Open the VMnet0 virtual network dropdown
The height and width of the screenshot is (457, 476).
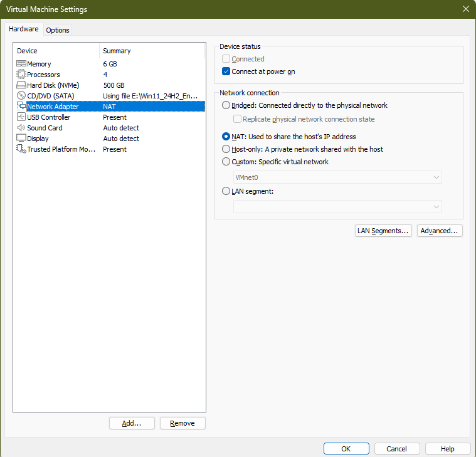337,177
